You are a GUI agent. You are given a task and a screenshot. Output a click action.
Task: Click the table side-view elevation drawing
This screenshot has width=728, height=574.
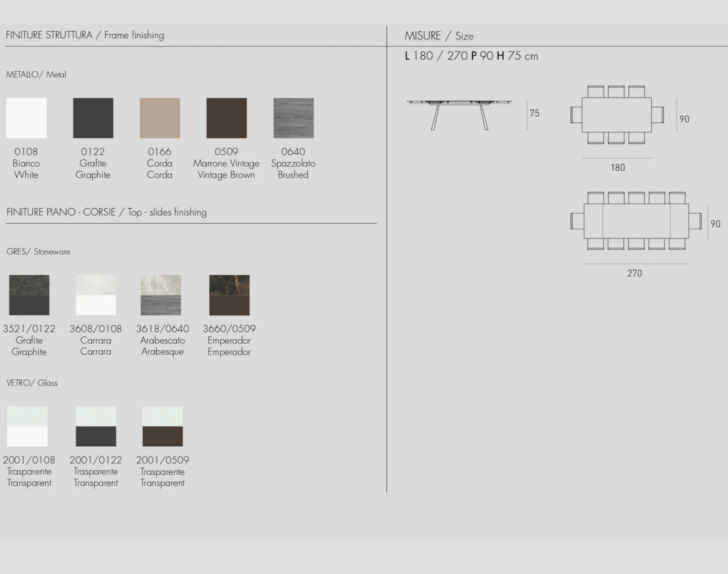tap(459, 114)
